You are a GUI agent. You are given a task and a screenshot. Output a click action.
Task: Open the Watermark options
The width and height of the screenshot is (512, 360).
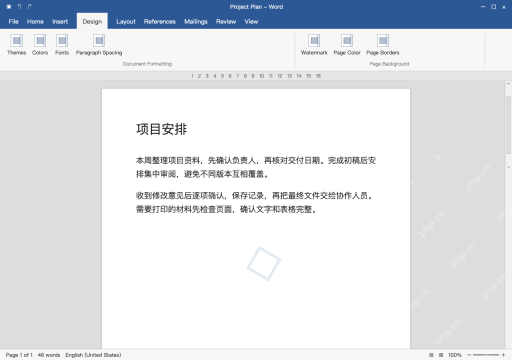pos(314,45)
